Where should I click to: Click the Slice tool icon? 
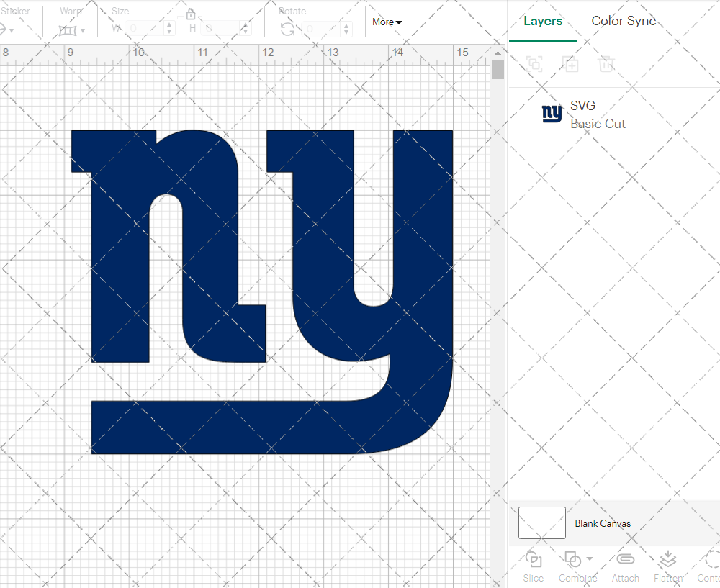(533, 559)
